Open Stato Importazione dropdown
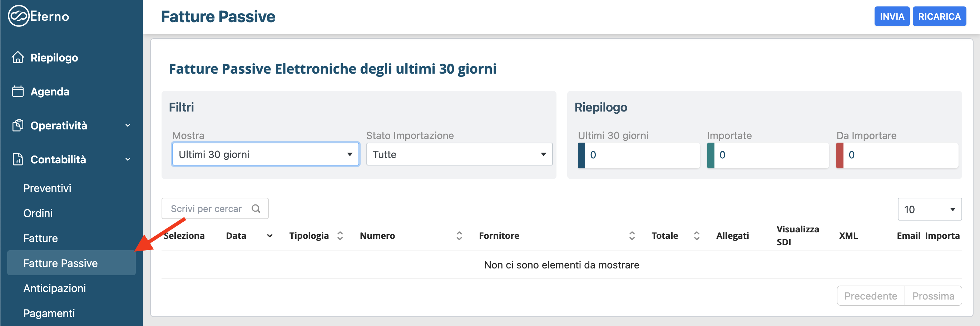The width and height of the screenshot is (980, 326). 459,154
